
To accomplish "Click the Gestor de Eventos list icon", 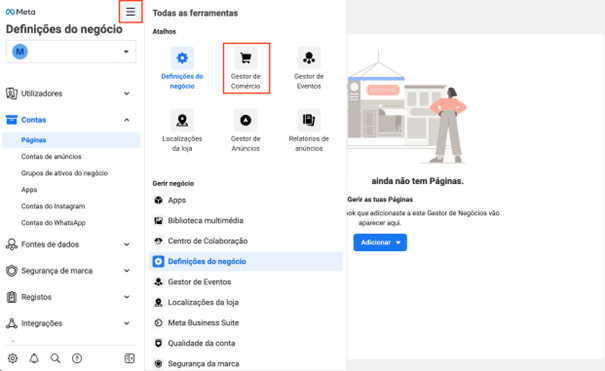I will coord(158,282).
